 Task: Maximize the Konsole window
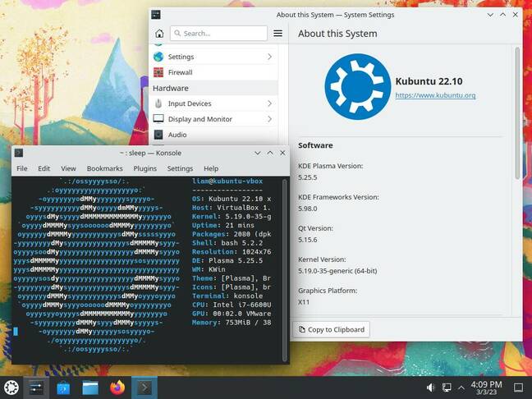[x=270, y=153]
